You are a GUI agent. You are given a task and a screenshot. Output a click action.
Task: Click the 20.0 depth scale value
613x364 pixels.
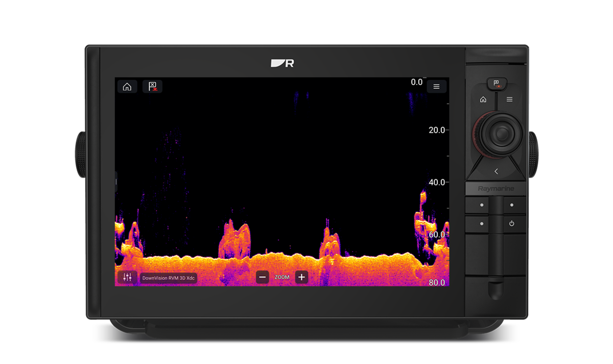pyautogui.click(x=437, y=130)
